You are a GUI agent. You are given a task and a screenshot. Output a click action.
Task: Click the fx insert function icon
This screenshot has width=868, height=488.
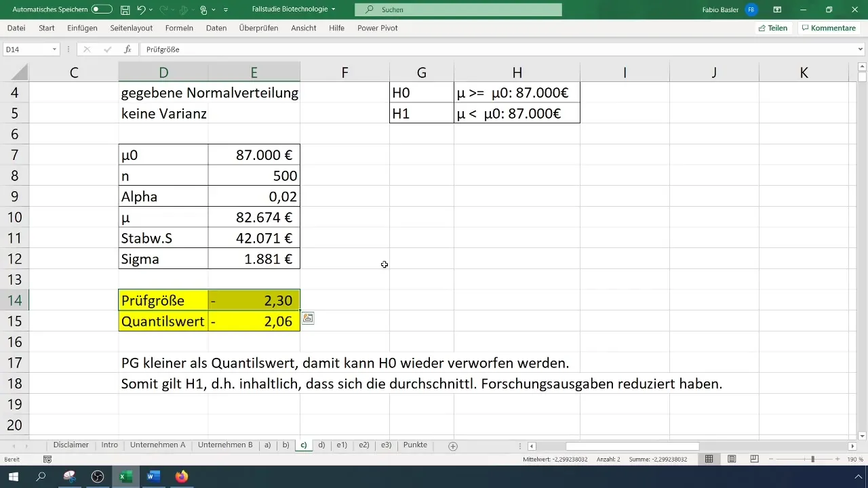[x=127, y=49]
